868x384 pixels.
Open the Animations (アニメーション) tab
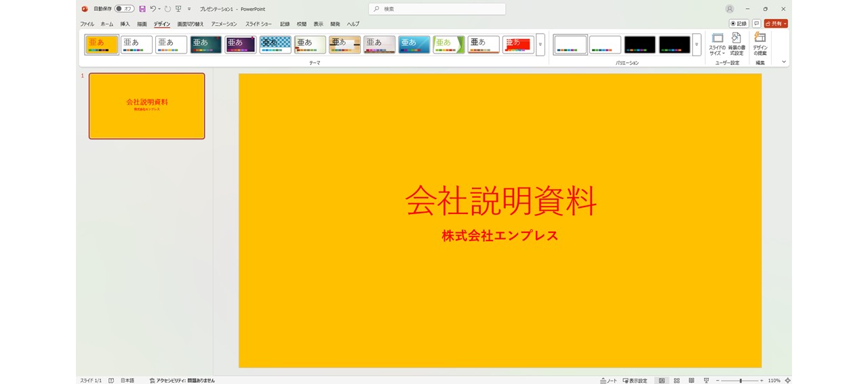coord(224,24)
